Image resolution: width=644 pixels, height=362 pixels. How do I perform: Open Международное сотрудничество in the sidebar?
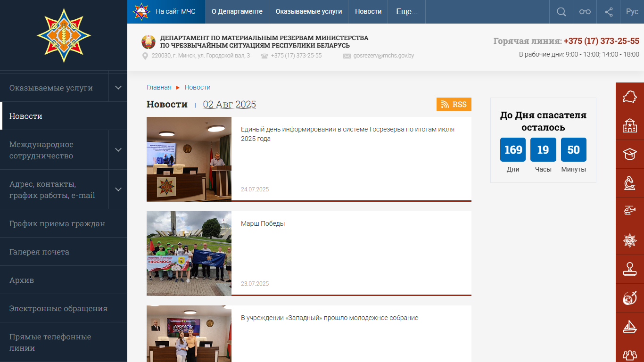[x=54, y=150]
